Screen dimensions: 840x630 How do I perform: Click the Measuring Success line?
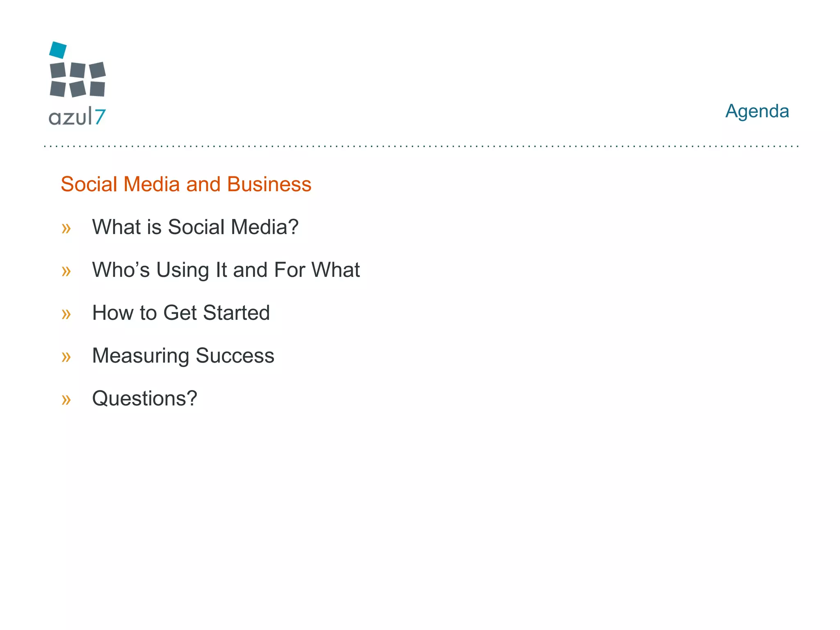[183, 356]
